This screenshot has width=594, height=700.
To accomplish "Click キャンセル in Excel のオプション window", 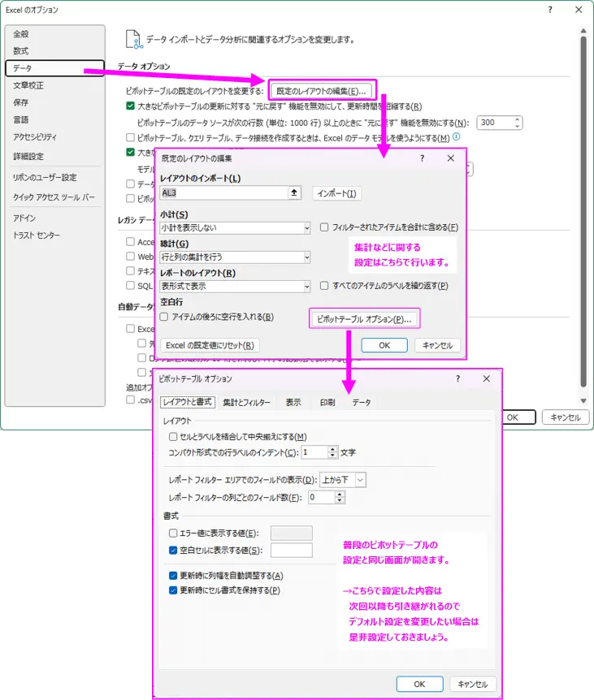I will coord(566,417).
